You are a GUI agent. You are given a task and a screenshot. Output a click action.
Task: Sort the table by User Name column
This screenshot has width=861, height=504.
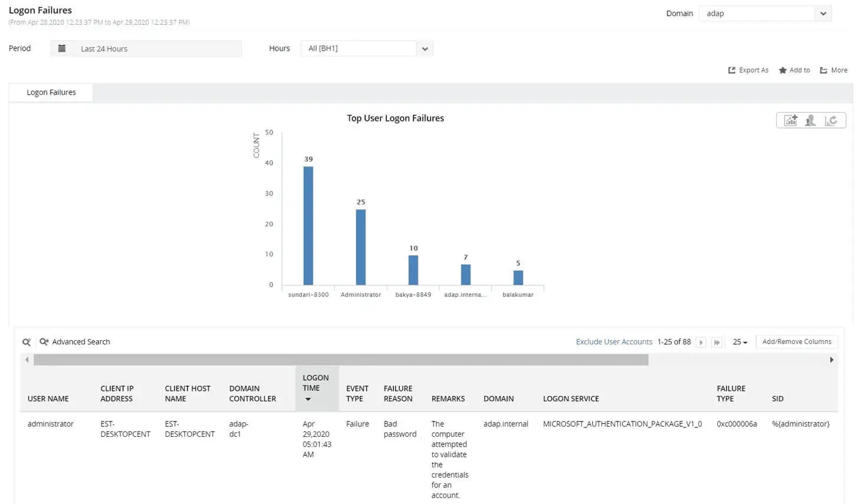tap(48, 398)
